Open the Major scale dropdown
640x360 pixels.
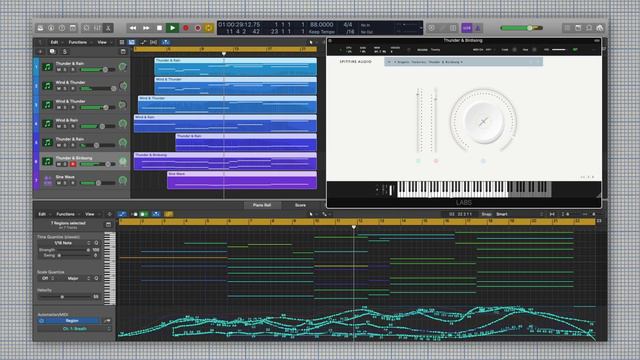coord(74,278)
